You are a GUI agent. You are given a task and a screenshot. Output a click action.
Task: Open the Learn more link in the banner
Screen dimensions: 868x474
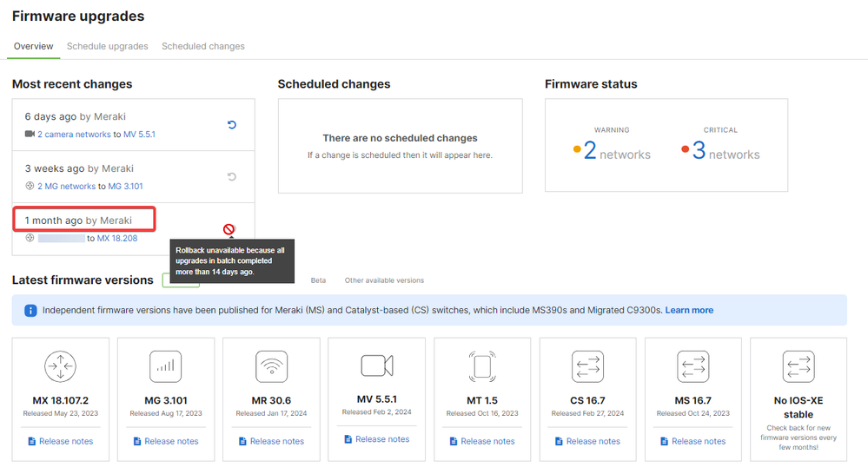[x=689, y=310]
